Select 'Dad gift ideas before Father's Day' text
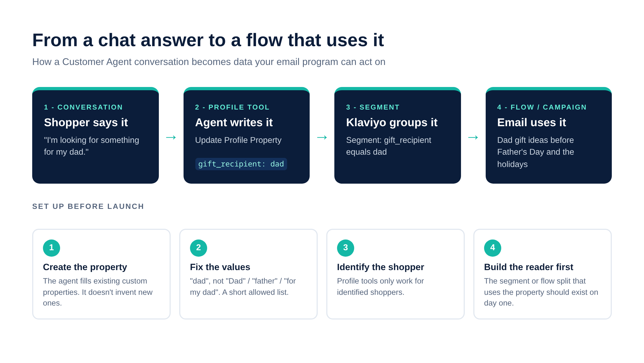This screenshot has width=644, height=363. click(x=536, y=152)
